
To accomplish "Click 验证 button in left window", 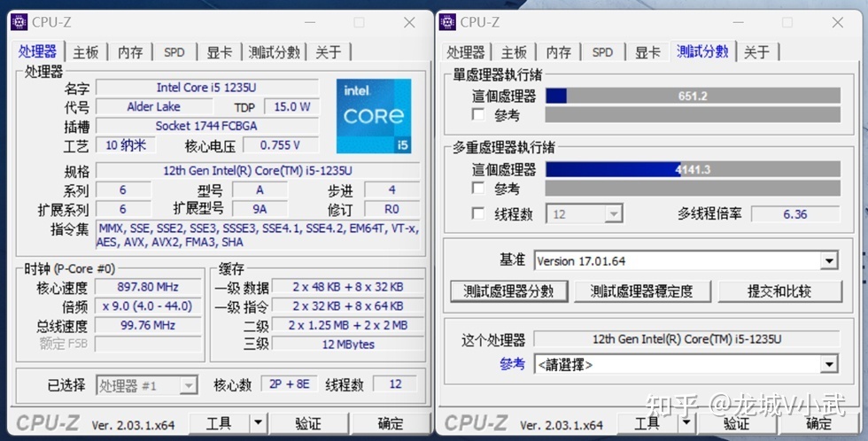I will coord(308,424).
